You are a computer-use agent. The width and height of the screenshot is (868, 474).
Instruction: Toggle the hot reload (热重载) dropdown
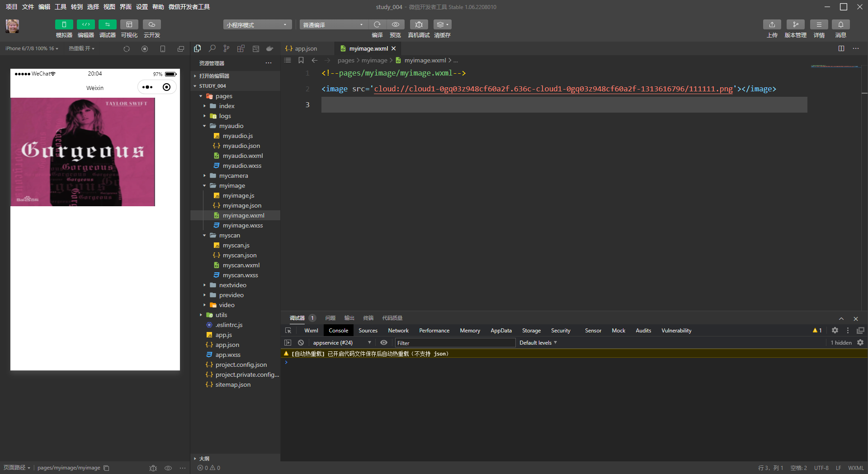click(x=81, y=48)
